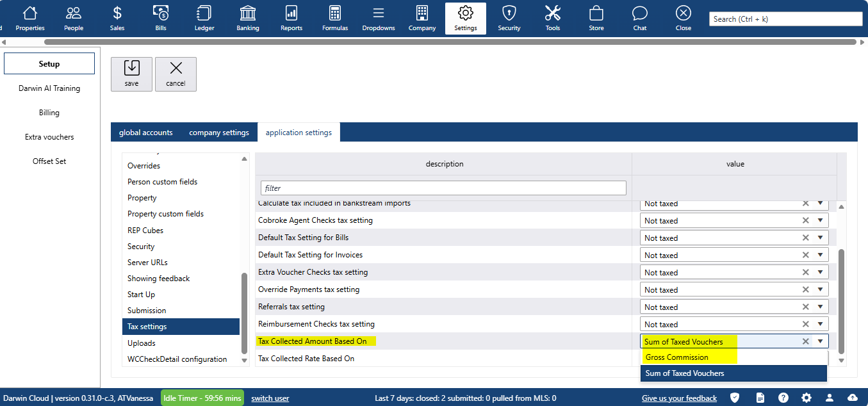Open the Tools wrench icon
This screenshot has width=868, height=406.
552,19
